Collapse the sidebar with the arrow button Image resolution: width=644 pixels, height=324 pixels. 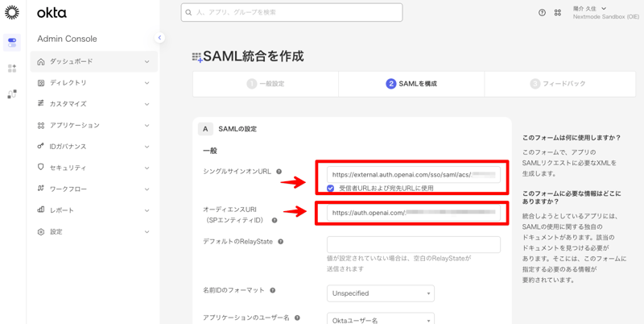(159, 38)
